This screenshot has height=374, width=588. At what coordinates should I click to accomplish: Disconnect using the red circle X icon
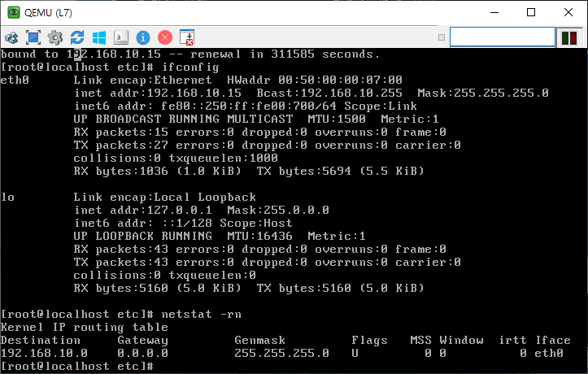165,37
